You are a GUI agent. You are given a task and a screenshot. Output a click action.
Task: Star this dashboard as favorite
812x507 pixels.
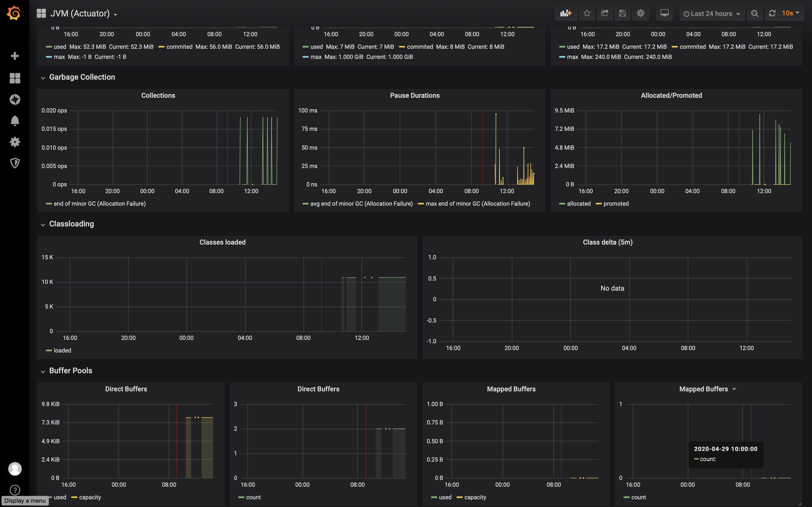pyautogui.click(x=587, y=14)
